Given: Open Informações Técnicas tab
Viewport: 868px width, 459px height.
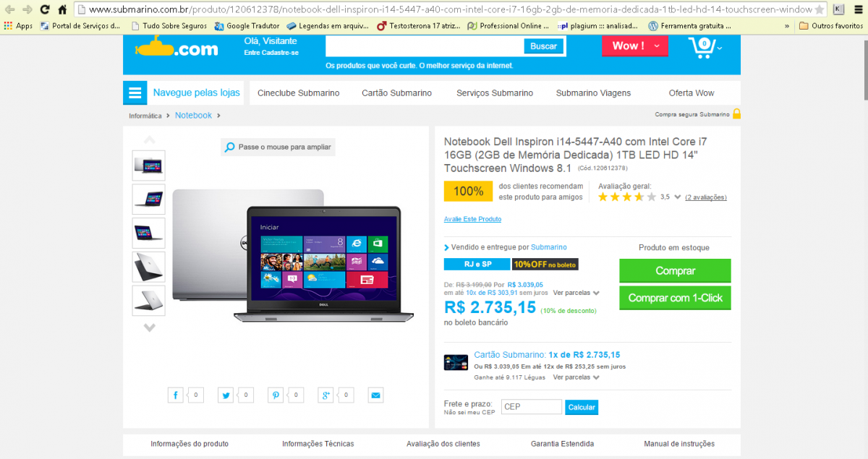Looking at the screenshot, I should coord(318,444).
